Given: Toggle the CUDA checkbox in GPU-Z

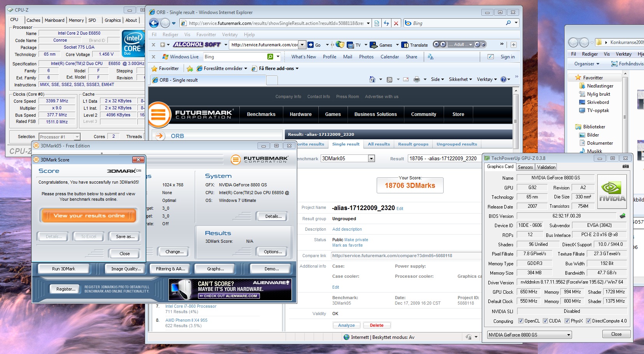Looking at the screenshot, I should [x=545, y=321].
